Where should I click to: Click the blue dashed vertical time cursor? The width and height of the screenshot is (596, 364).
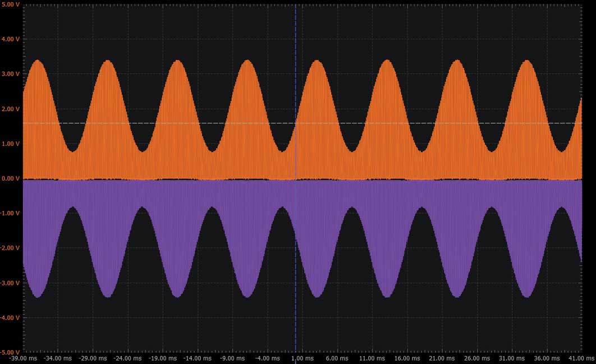[296, 178]
